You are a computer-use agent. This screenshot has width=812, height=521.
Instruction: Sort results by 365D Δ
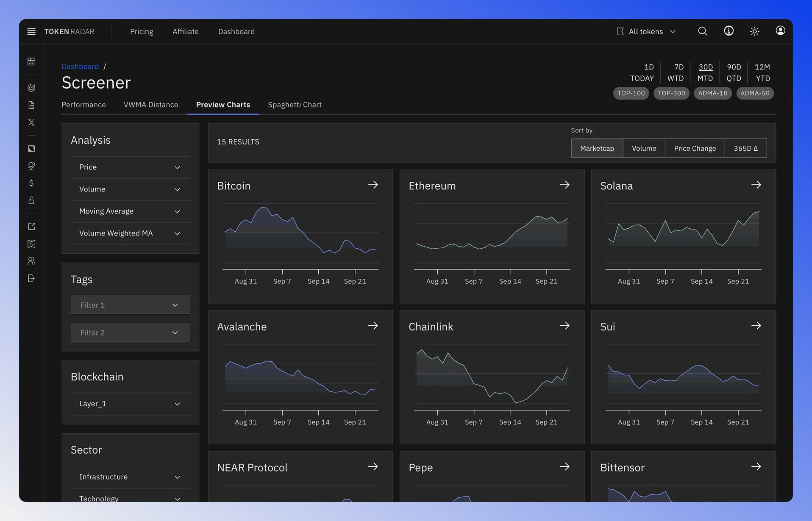click(746, 148)
